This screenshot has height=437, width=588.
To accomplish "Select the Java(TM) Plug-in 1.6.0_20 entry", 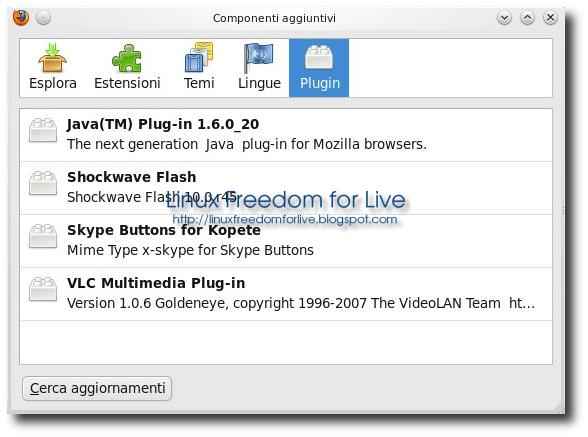I will click(x=286, y=135).
